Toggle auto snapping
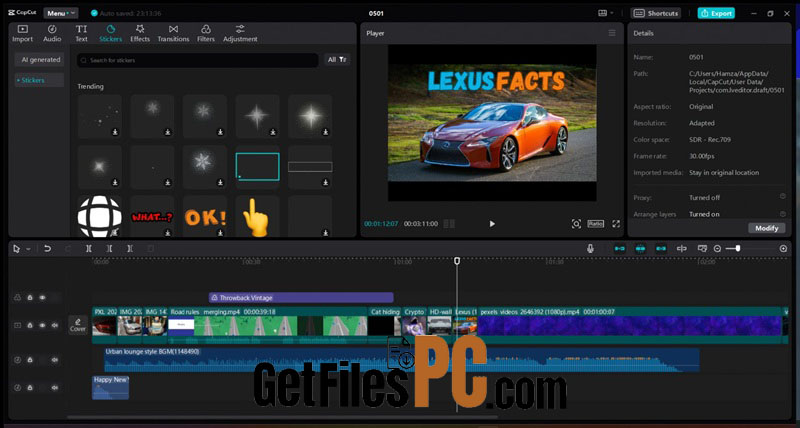The image size is (800, 428). point(640,248)
